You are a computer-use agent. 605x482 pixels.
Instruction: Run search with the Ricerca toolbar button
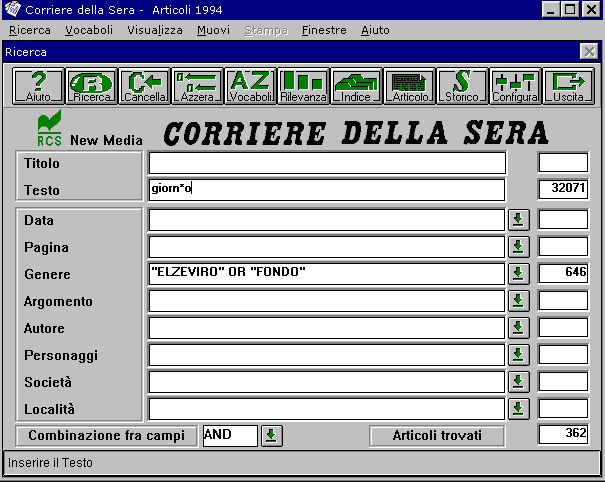coord(91,86)
